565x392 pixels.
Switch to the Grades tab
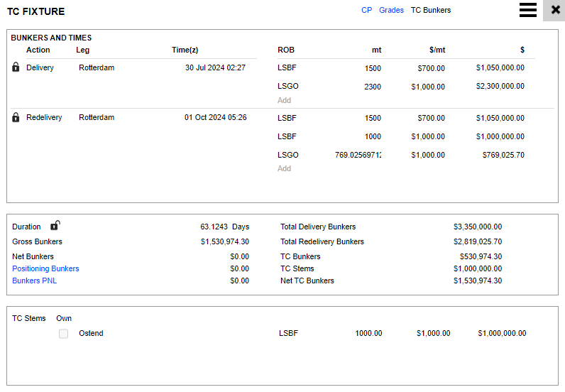[x=391, y=10]
